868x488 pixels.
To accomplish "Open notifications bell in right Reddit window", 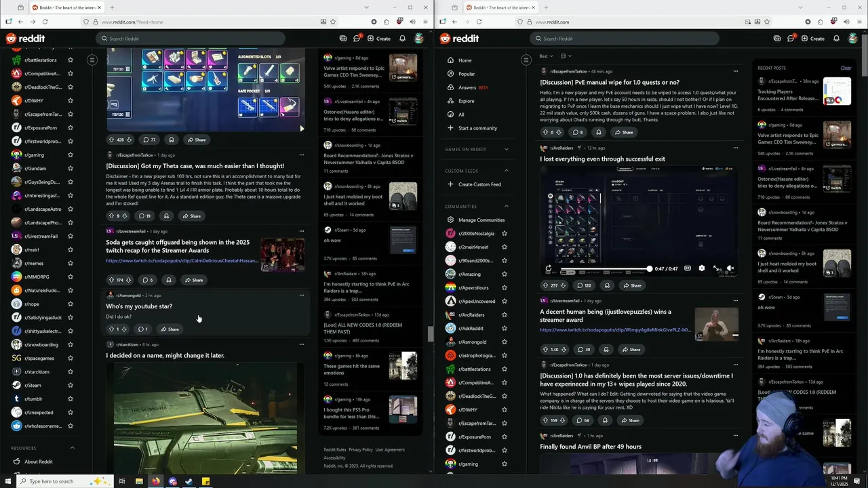I will (x=836, y=39).
